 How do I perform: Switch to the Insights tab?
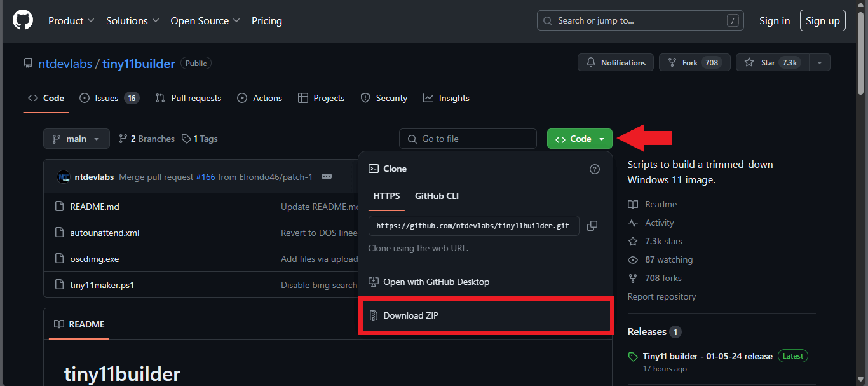point(446,98)
